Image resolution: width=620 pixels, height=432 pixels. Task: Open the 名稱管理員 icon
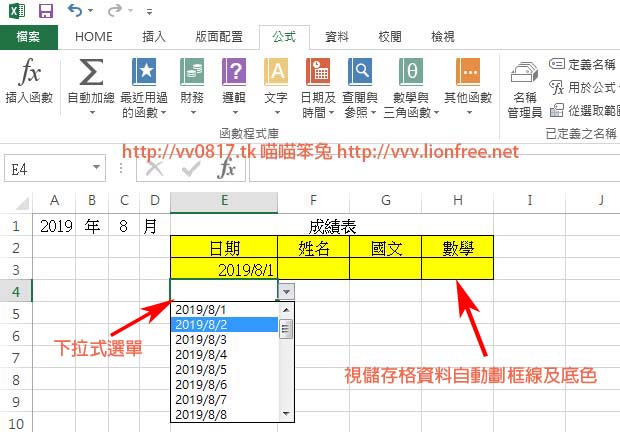click(x=525, y=72)
